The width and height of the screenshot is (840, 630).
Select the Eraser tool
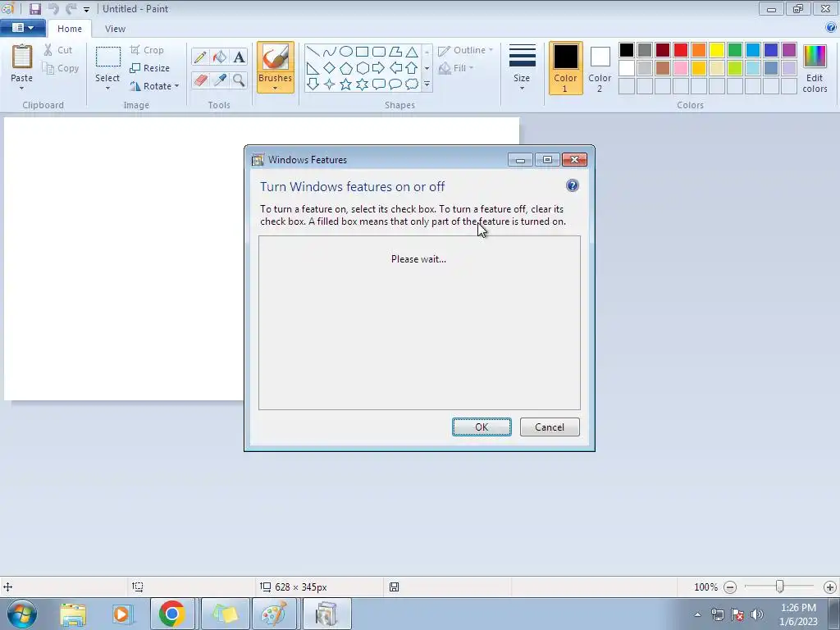200,80
